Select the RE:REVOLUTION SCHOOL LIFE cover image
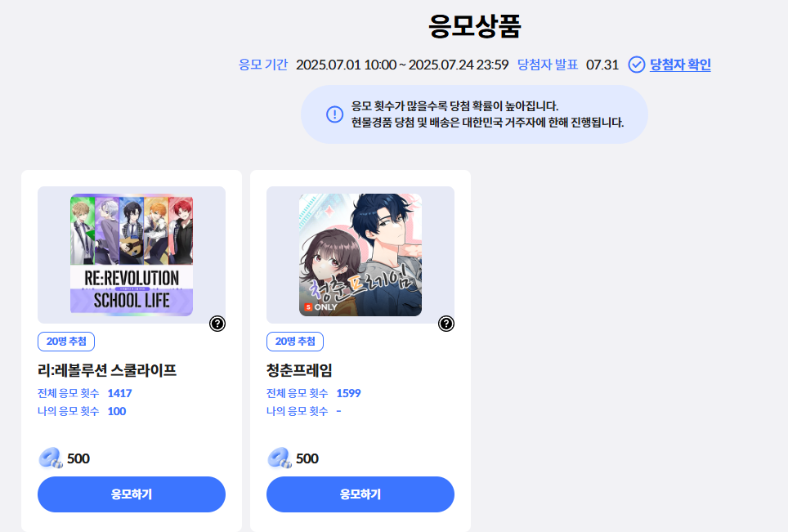The image size is (788, 532). tap(132, 255)
